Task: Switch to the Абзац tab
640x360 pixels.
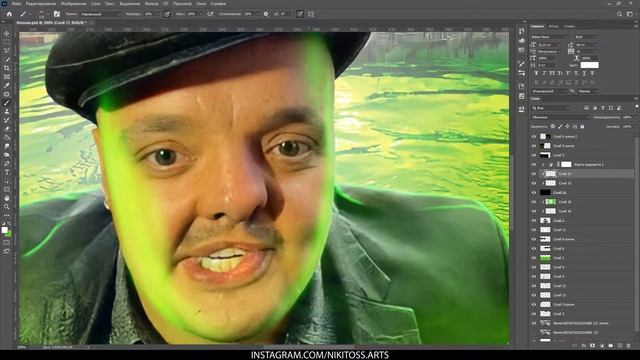Action: click(x=553, y=26)
